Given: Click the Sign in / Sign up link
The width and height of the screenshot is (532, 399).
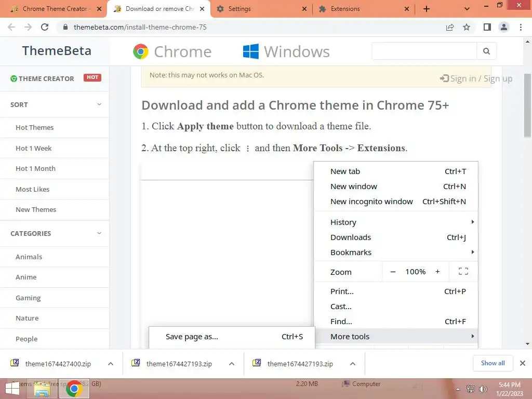Looking at the screenshot, I should click(x=476, y=78).
